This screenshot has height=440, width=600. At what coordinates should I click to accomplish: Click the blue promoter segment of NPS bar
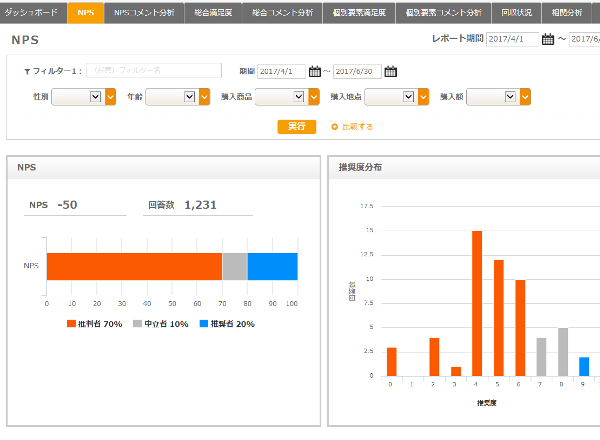coord(272,266)
